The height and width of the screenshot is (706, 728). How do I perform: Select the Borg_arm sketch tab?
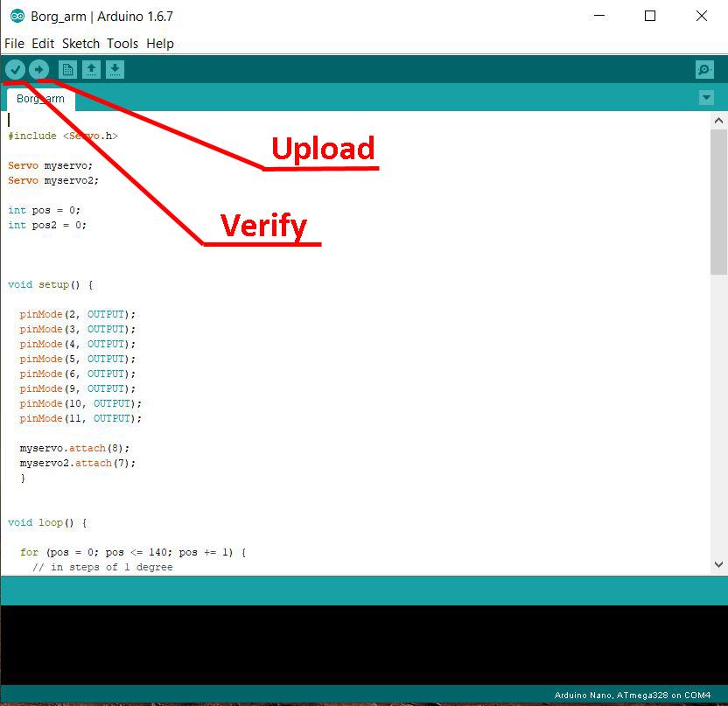[x=41, y=99]
